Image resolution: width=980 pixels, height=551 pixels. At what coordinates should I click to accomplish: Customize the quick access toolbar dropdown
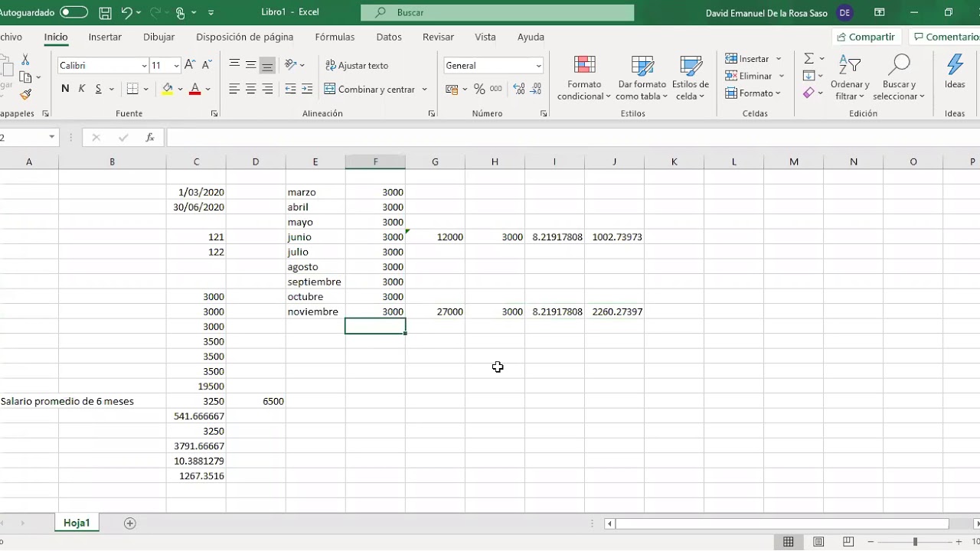[211, 12]
